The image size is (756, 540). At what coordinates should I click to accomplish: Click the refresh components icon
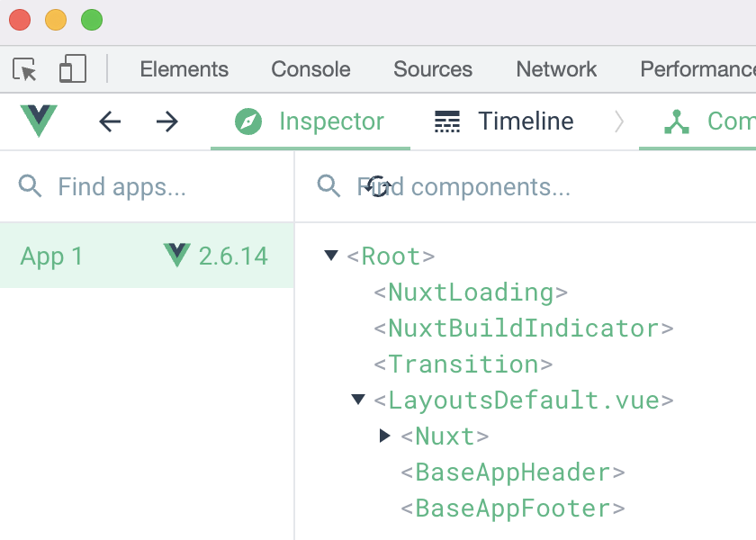pyautogui.click(x=378, y=184)
